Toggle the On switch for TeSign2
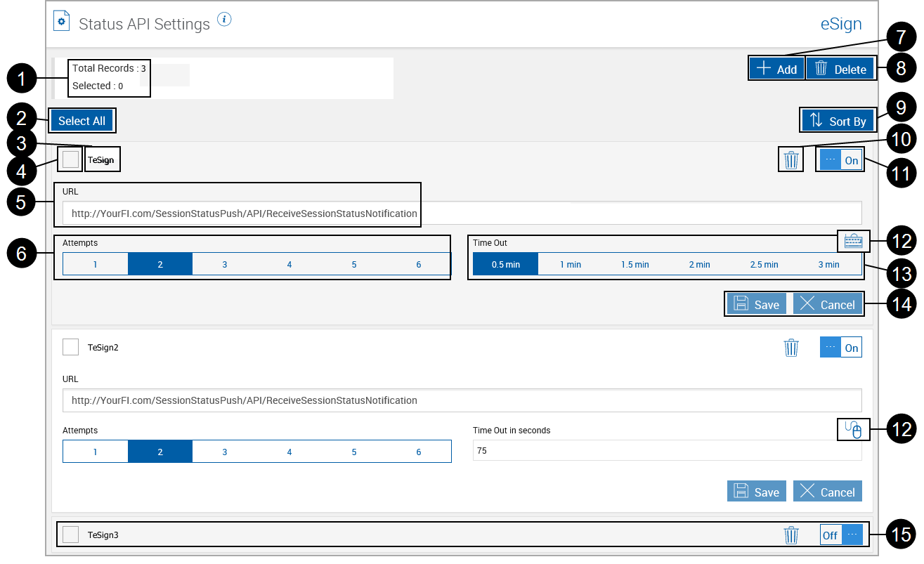 (x=841, y=348)
